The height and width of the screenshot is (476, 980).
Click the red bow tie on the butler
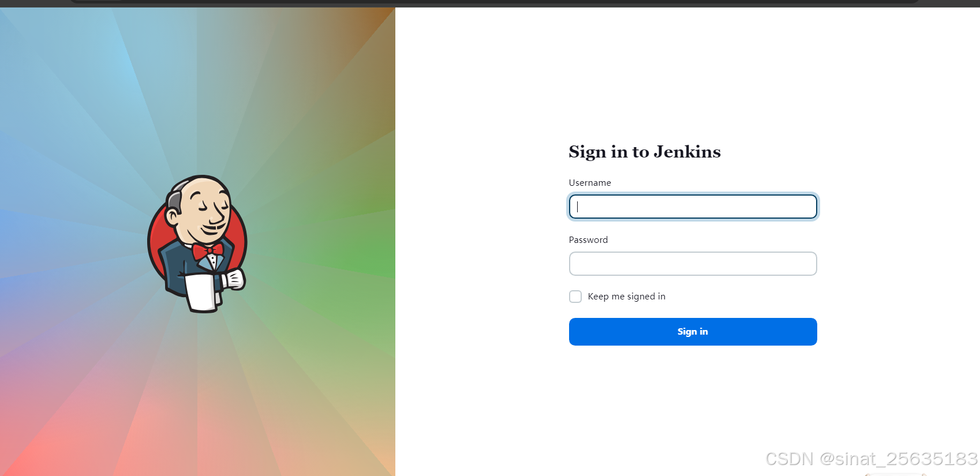(x=207, y=251)
